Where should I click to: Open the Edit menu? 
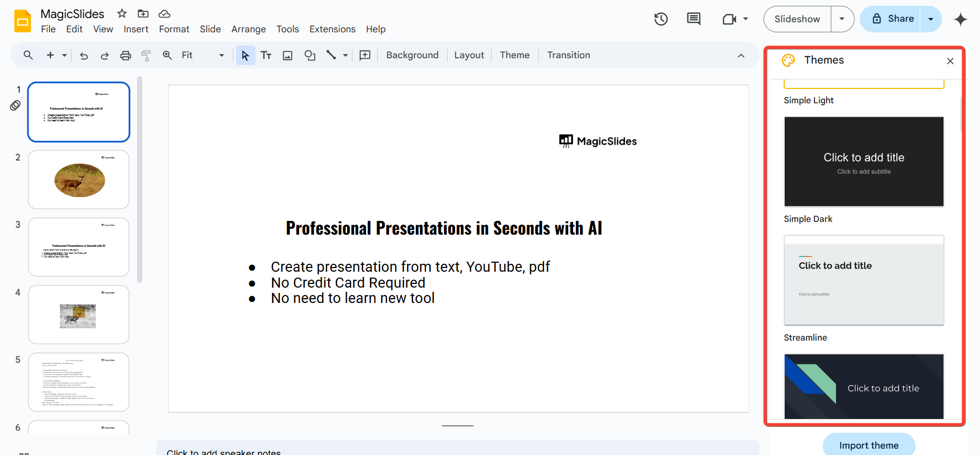74,29
